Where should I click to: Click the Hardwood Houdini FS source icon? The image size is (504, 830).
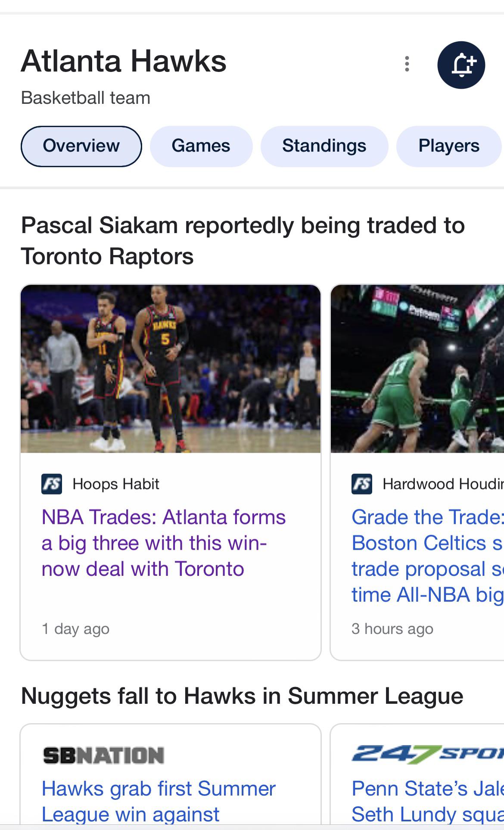coord(362,484)
